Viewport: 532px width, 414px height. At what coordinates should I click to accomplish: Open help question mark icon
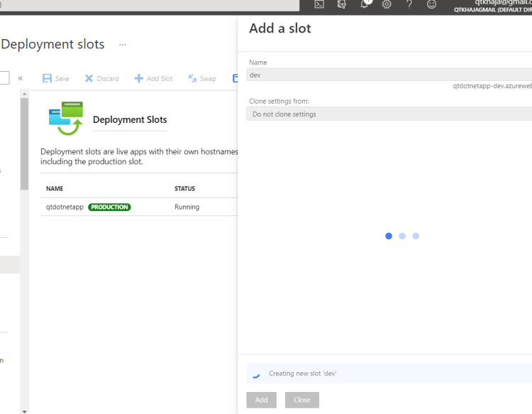tap(409, 4)
